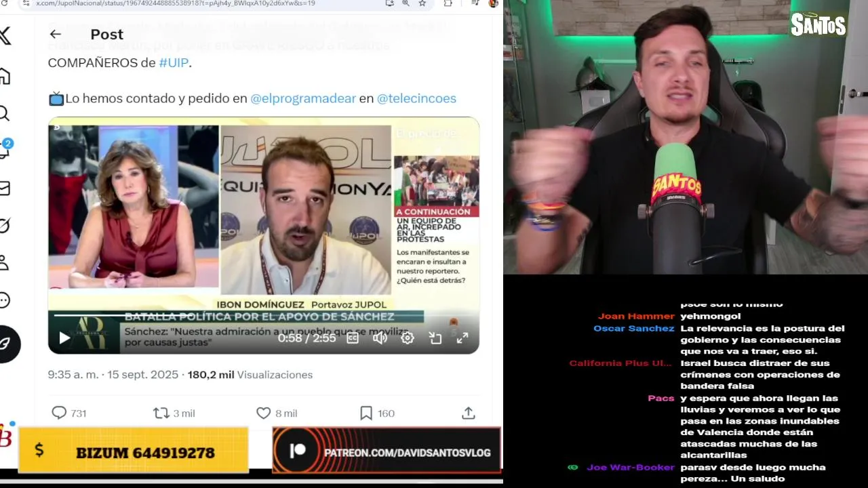Click the 0:58 / 2:55 video time display
This screenshot has width=868, height=488.
tap(307, 338)
